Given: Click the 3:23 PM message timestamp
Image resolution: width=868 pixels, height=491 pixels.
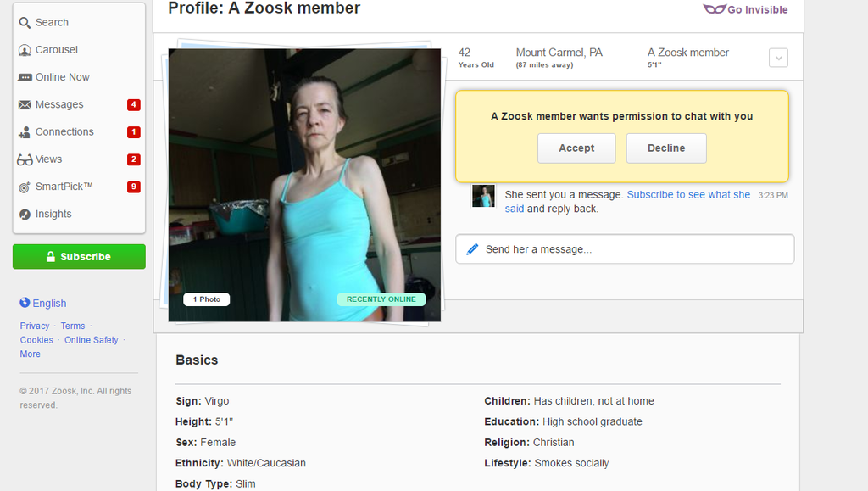Looking at the screenshot, I should 773,195.
